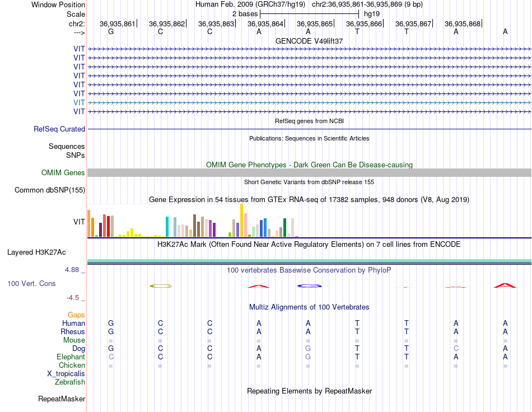Click the blue G PhyloP conservation logo
This screenshot has width=532, height=412.
309,286
